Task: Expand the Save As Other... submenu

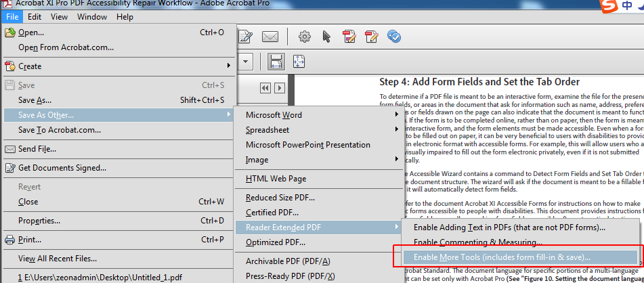Action: pos(119,115)
